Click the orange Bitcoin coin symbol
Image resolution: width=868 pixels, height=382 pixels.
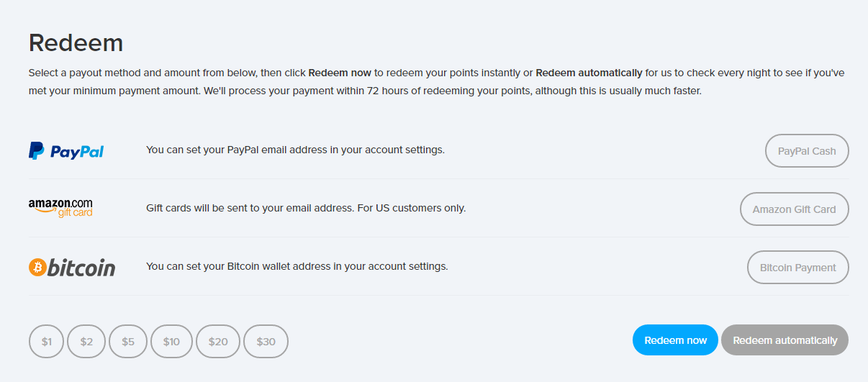37,268
